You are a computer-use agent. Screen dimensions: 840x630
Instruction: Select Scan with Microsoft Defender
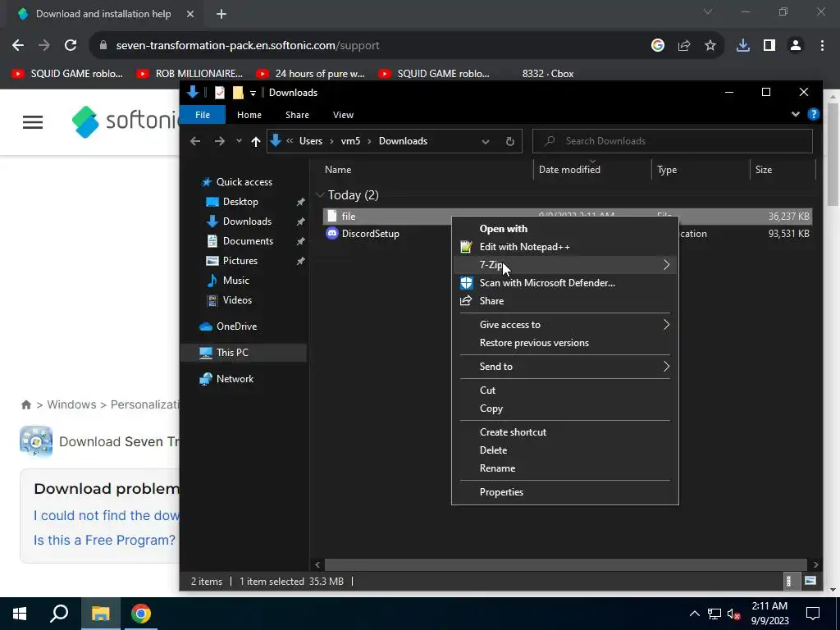(565, 283)
